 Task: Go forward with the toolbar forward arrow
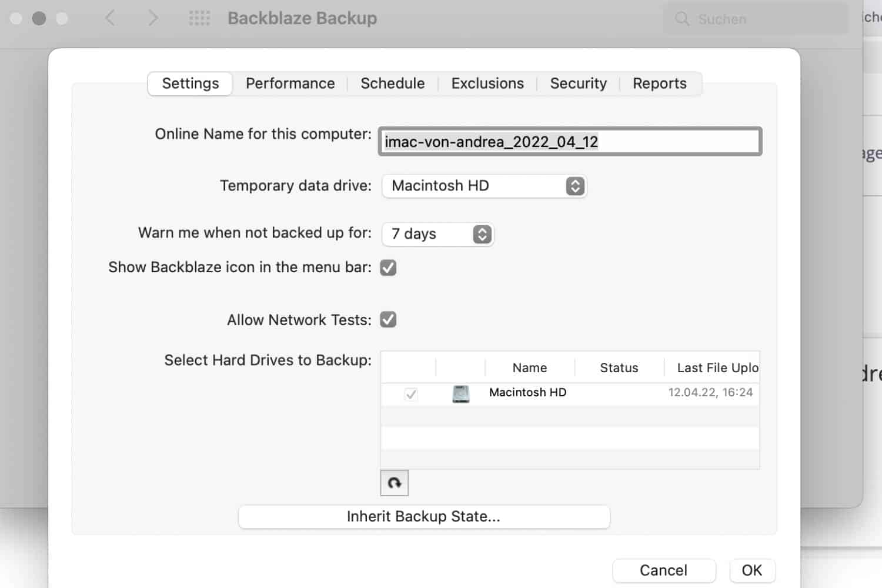coord(153,18)
